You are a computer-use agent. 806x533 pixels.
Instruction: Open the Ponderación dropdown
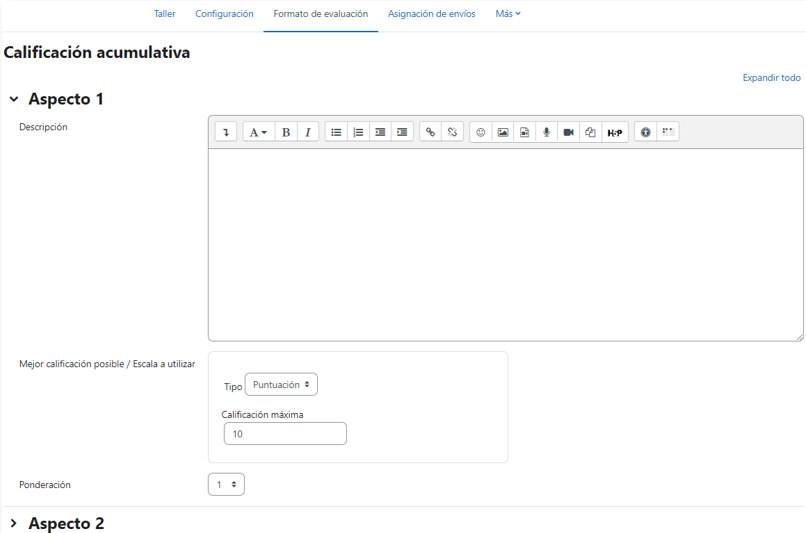coord(226,484)
